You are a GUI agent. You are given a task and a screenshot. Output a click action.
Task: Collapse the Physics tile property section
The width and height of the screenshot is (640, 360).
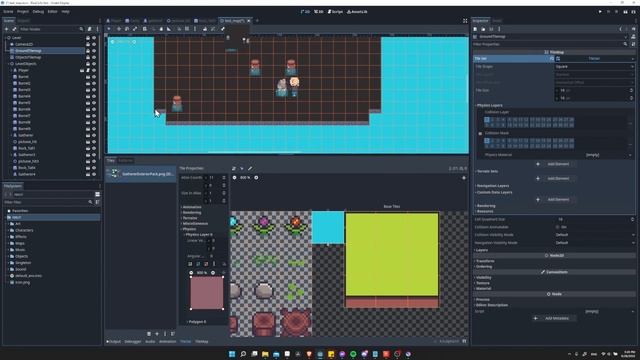tap(189, 229)
